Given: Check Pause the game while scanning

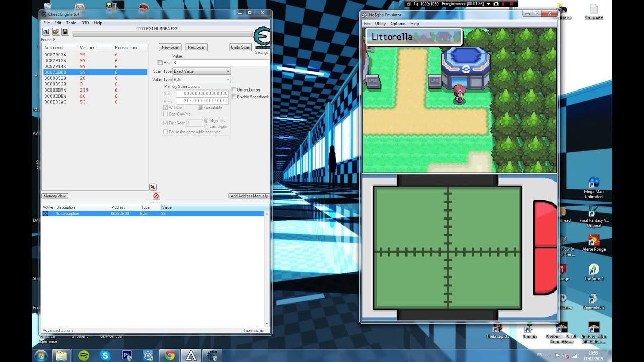Looking at the screenshot, I should 166,132.
